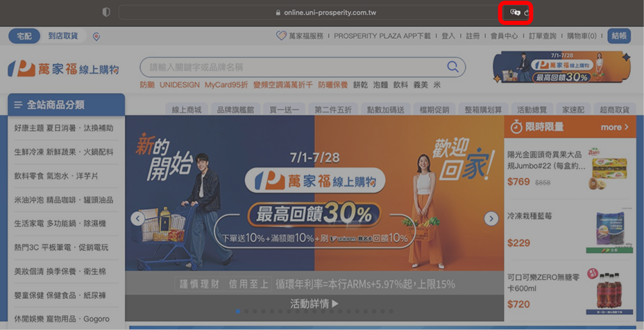The width and height of the screenshot is (644, 330).
Task: Go to previous banner slide arrow
Action: pyautogui.click(x=137, y=218)
